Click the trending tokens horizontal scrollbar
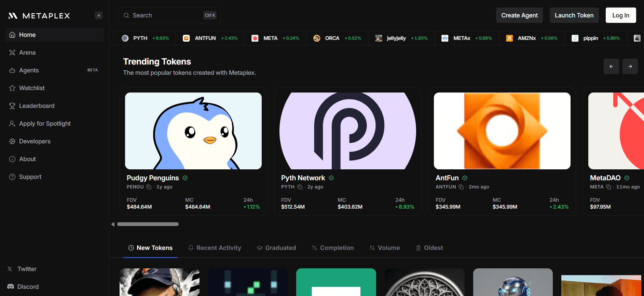This screenshot has width=644, height=296. [x=148, y=224]
